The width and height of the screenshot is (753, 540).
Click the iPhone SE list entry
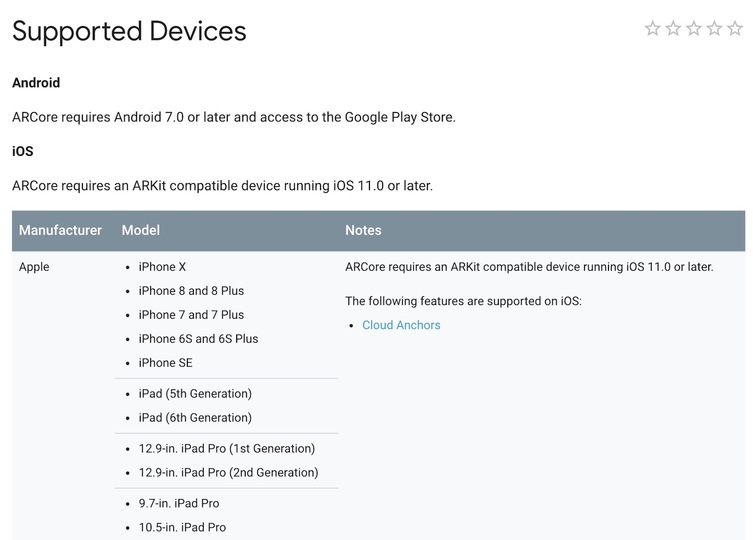[166, 363]
